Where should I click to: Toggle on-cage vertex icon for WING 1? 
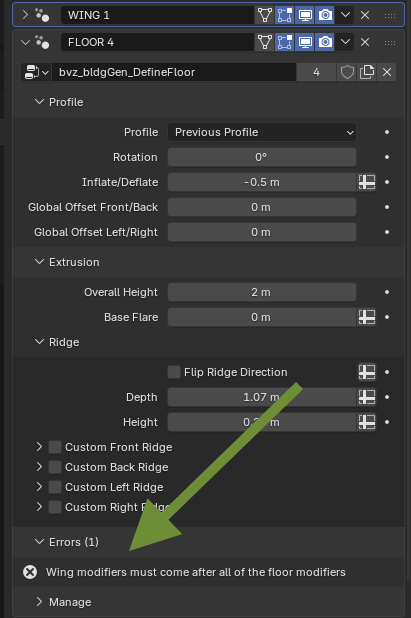tap(264, 15)
